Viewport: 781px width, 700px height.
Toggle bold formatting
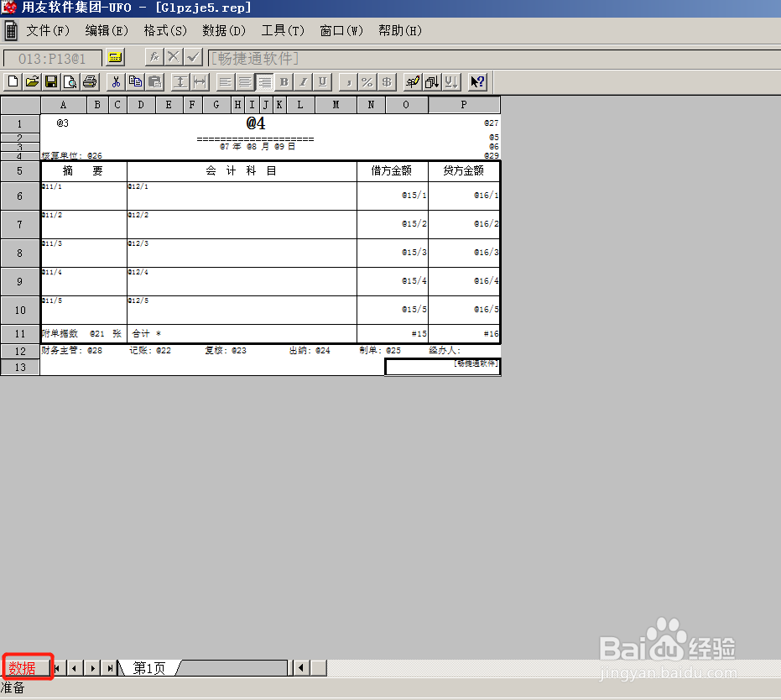pyautogui.click(x=284, y=81)
